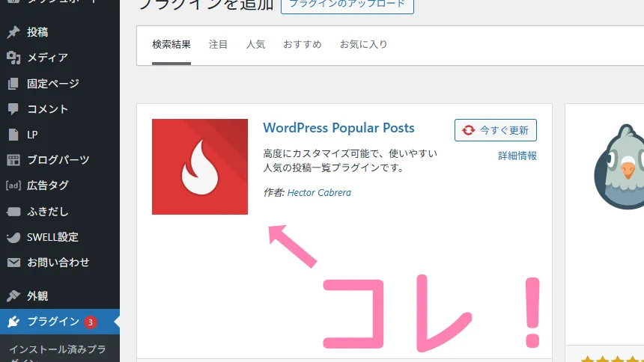Click プラグインのアップロード button
This screenshot has height=362, width=644.
[x=347, y=5]
